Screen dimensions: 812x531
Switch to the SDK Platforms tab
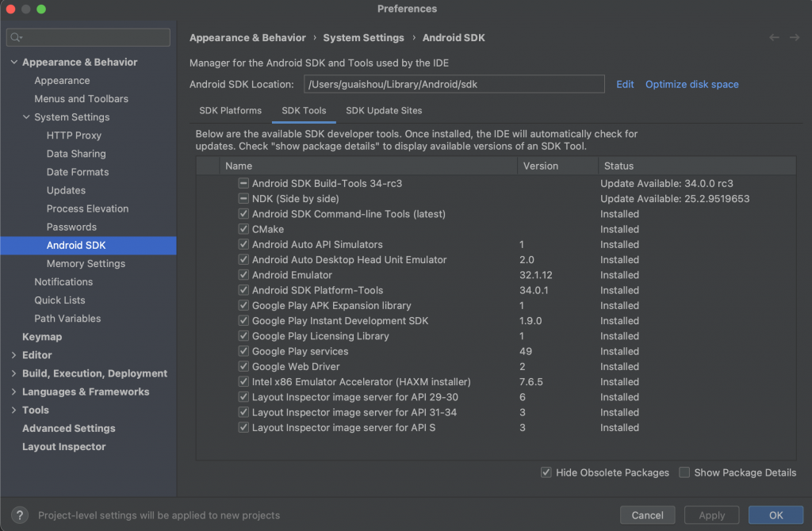click(231, 111)
